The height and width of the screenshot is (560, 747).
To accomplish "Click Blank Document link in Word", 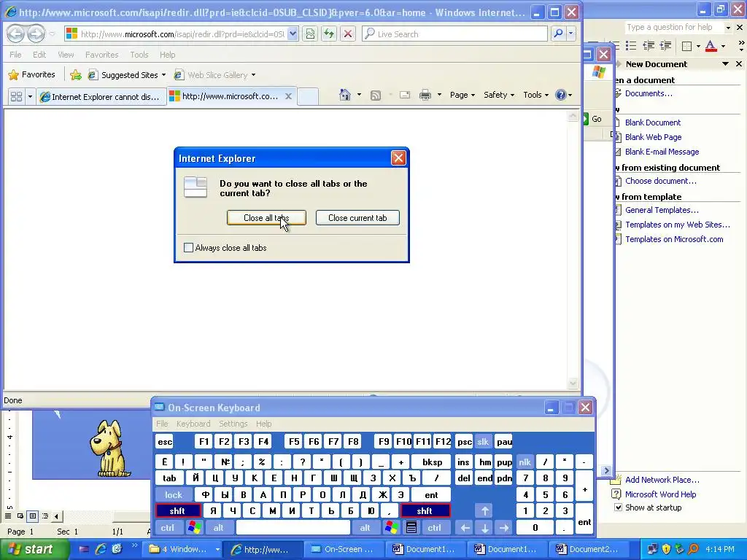I will click(x=653, y=122).
